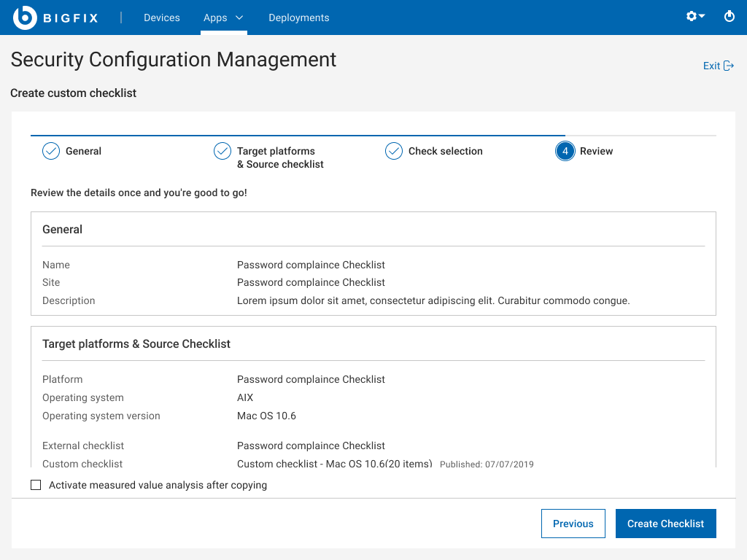Image resolution: width=747 pixels, height=560 pixels.
Task: Click the General section heading
Action: coord(63,230)
